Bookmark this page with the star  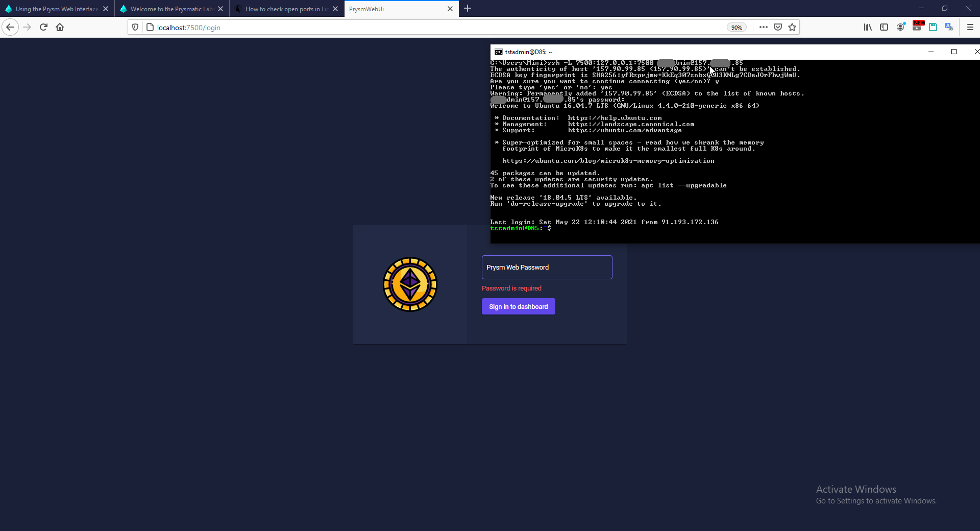[792, 28]
